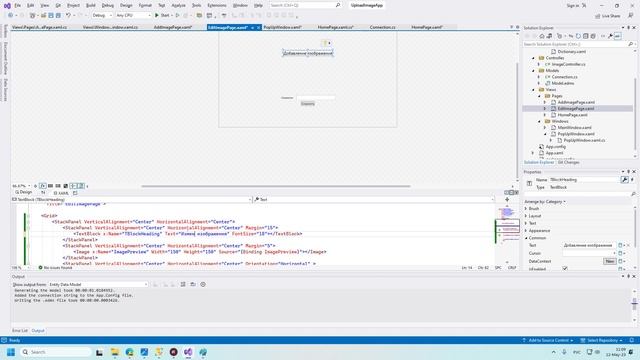Viewport: 640px width, 360px height.
Task: Click the Properties wrench icon beside Name
Action: [x=624, y=180]
